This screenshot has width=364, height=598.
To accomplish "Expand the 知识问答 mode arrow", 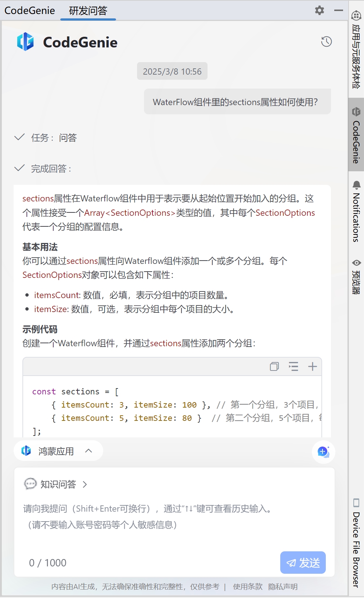I will click(85, 484).
